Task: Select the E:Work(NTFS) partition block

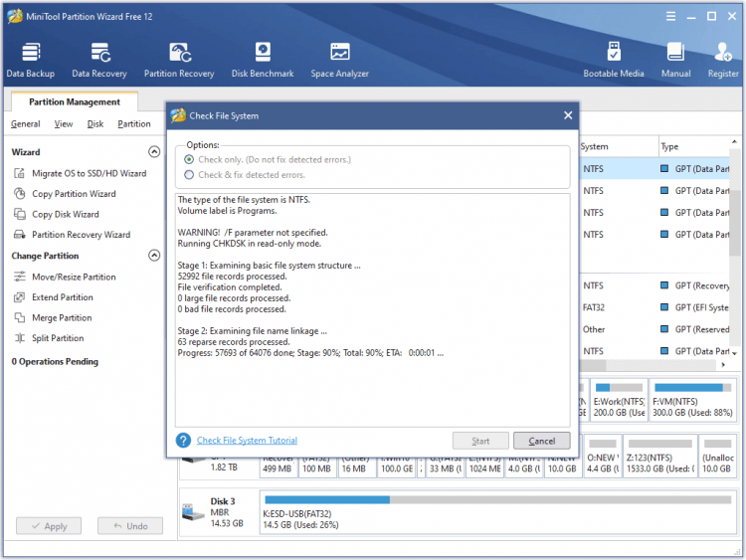Action: (619, 400)
